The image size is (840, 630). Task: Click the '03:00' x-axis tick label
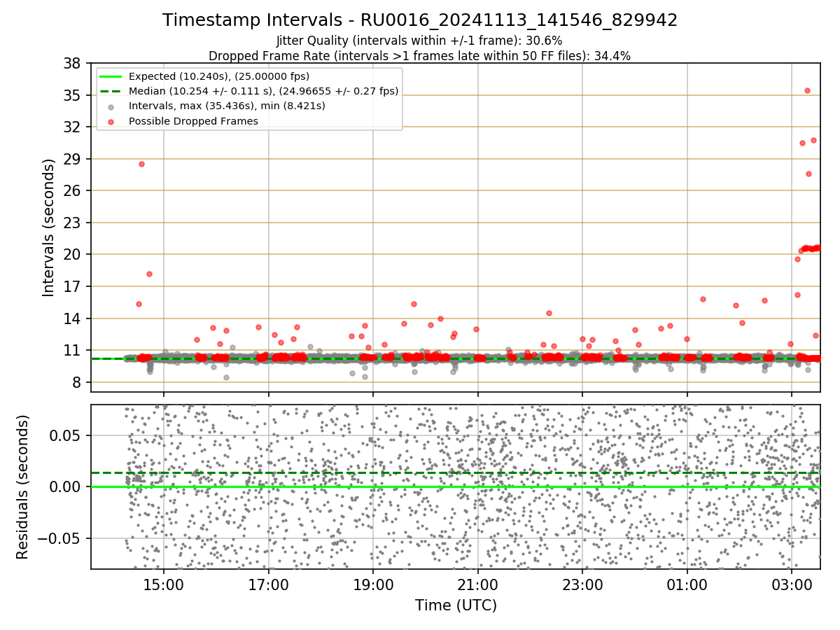pyautogui.click(x=792, y=585)
